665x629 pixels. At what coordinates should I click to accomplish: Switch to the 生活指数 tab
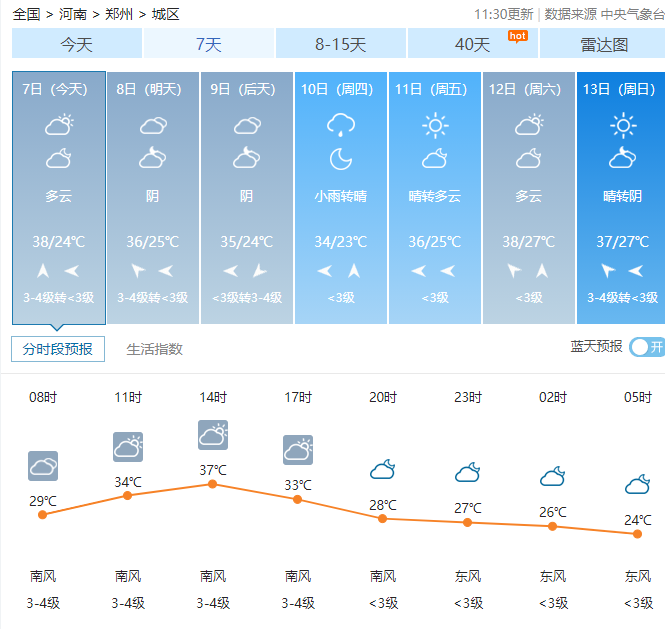pyautogui.click(x=154, y=349)
